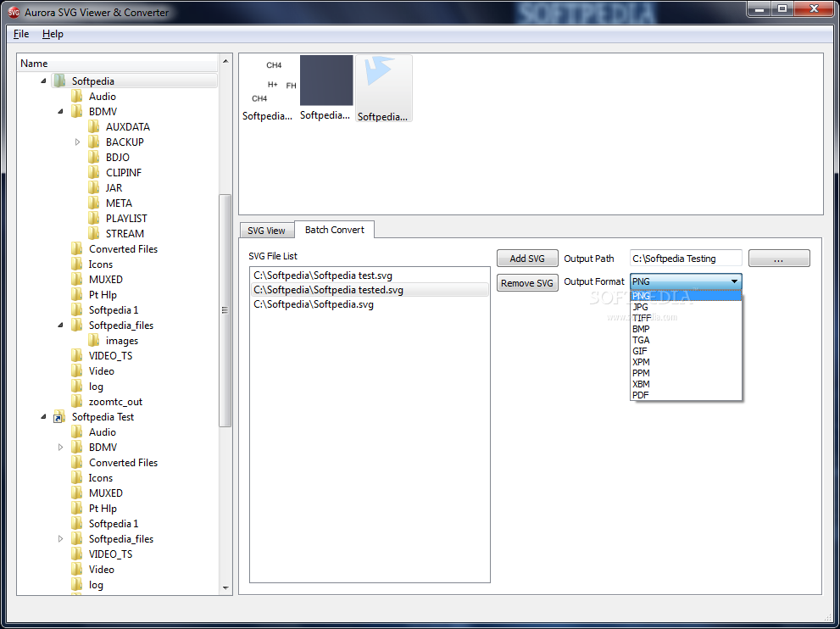Expand Softpedia_files under Softpedia Test
This screenshot has width=840, height=629.
tap(60, 539)
